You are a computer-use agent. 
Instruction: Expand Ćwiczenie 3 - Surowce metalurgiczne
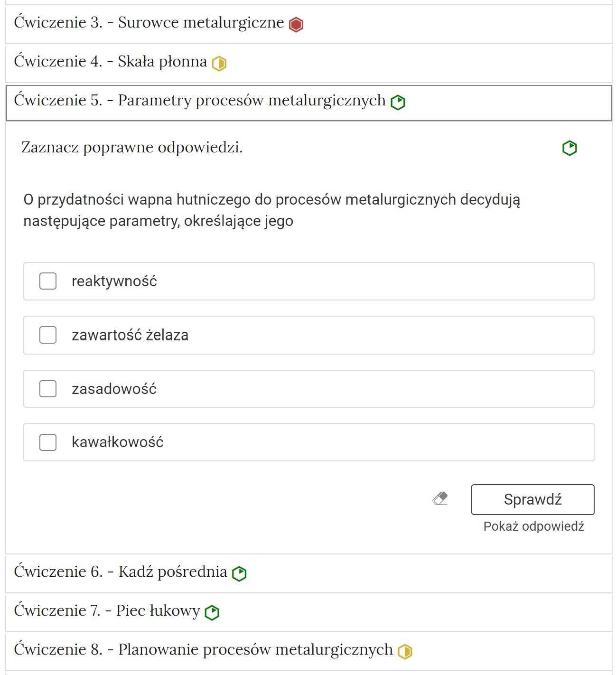tap(147, 22)
